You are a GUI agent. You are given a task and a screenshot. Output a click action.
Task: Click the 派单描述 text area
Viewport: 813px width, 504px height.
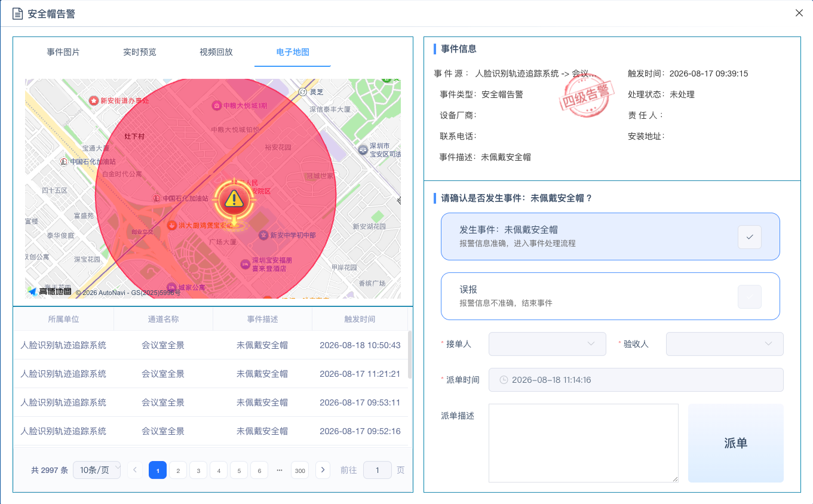(584, 443)
